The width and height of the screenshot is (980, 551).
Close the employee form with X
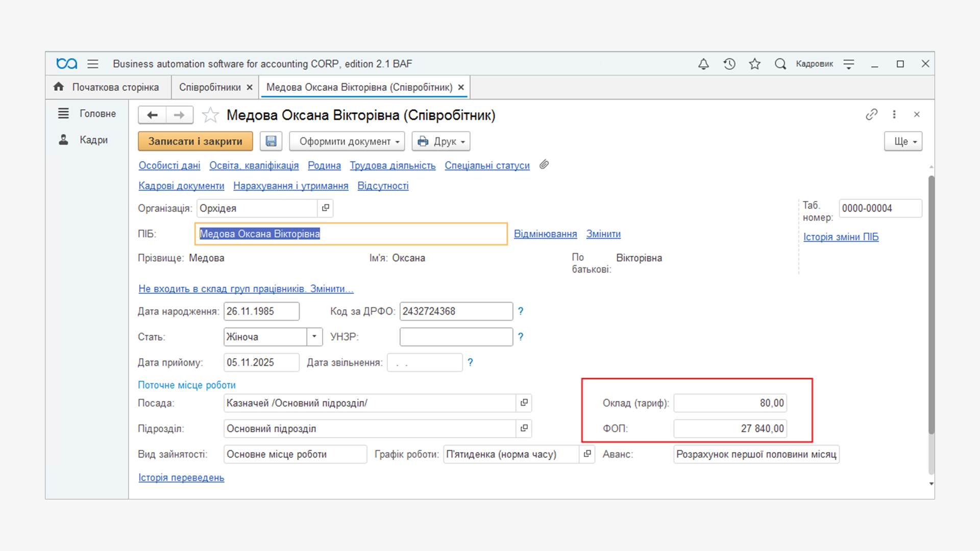pos(917,114)
